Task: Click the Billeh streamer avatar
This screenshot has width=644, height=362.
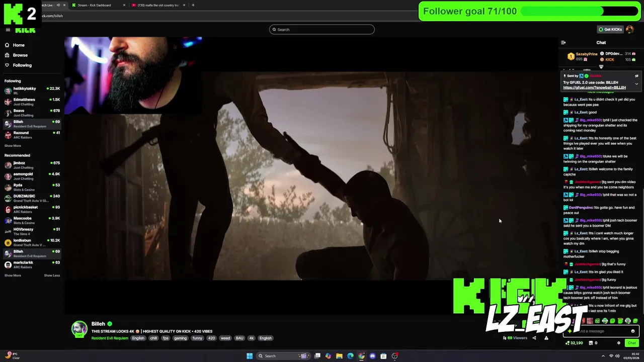Action: tap(79, 329)
